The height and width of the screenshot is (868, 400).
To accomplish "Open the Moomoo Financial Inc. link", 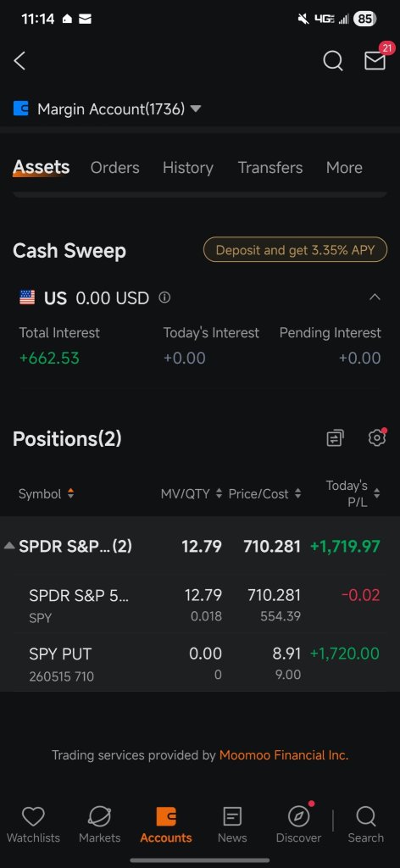I will pyautogui.click(x=284, y=755).
